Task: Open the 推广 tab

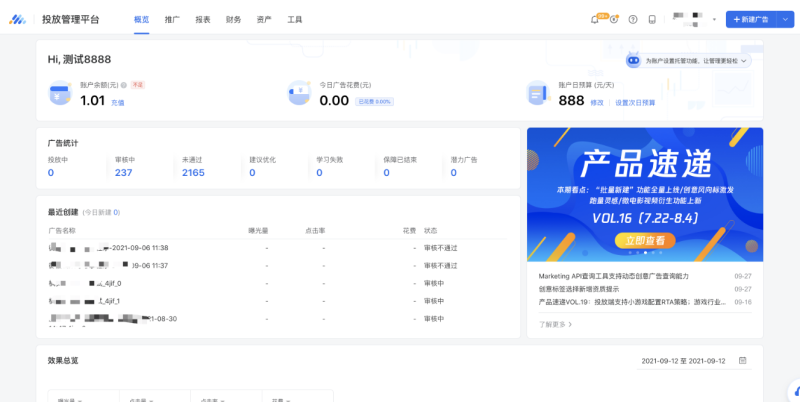Action: pos(172,19)
